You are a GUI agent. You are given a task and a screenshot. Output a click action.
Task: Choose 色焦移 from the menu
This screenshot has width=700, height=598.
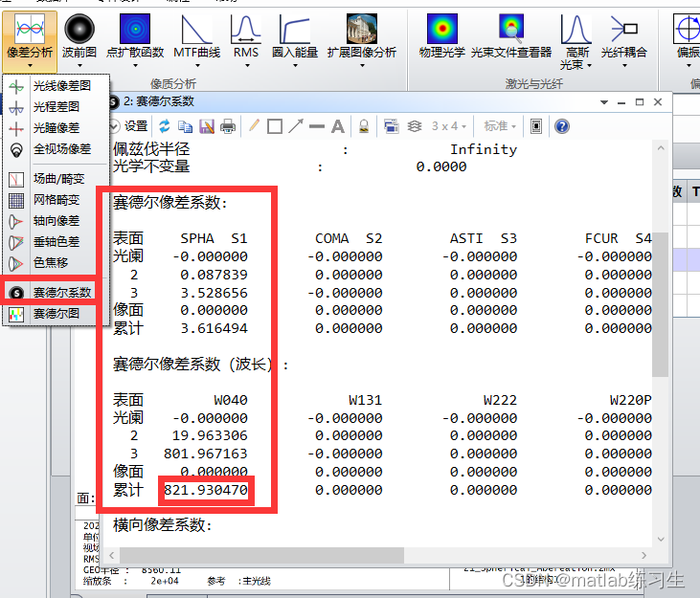click(56, 263)
